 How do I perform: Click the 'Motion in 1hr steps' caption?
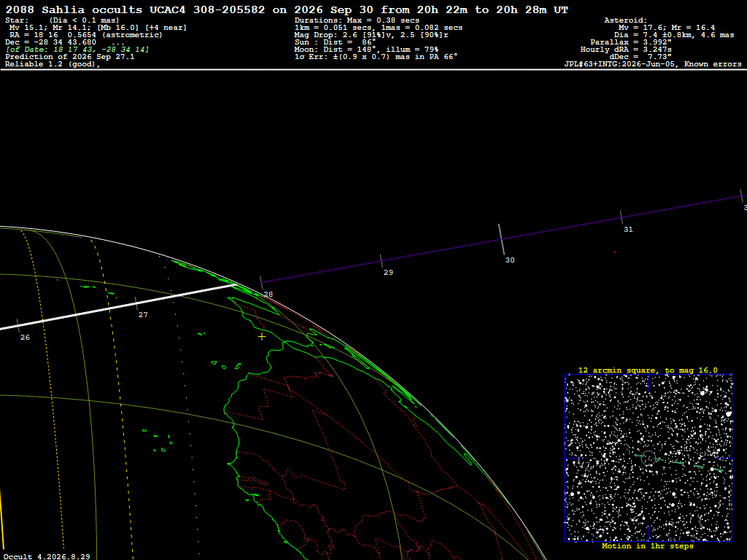coord(648,545)
